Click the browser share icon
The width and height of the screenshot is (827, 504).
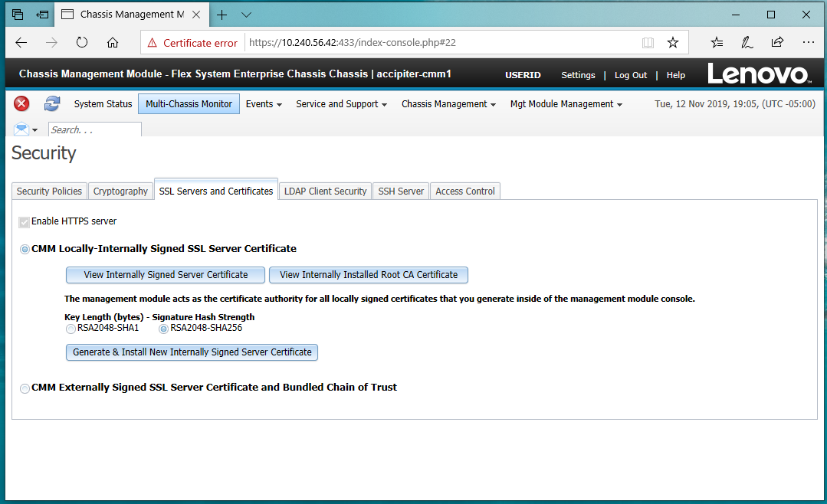click(777, 43)
